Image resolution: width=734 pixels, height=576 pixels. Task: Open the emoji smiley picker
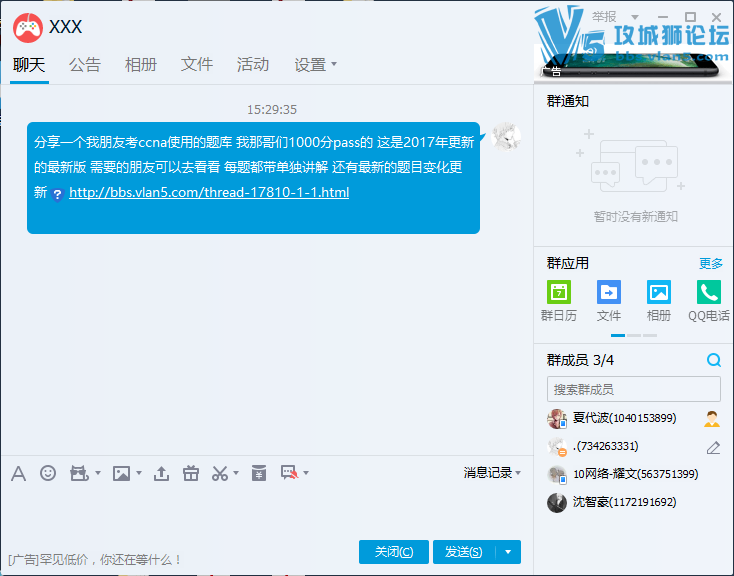48,473
